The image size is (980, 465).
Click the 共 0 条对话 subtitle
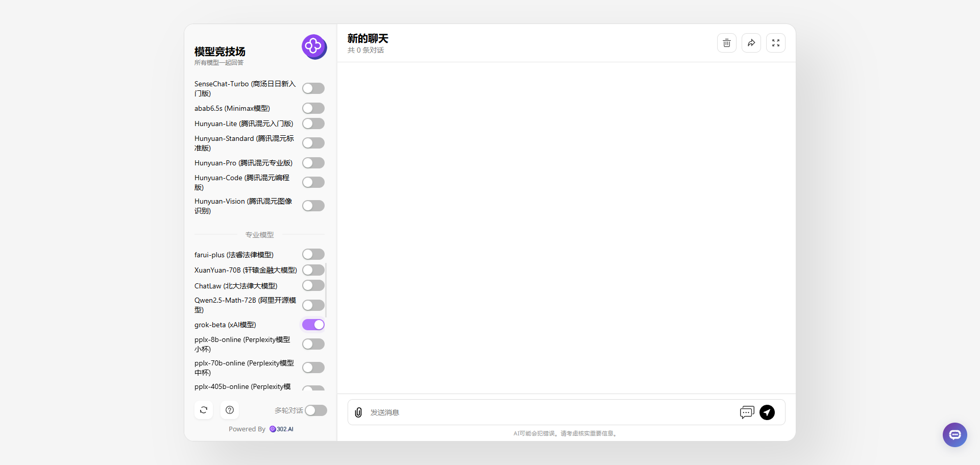(x=365, y=51)
